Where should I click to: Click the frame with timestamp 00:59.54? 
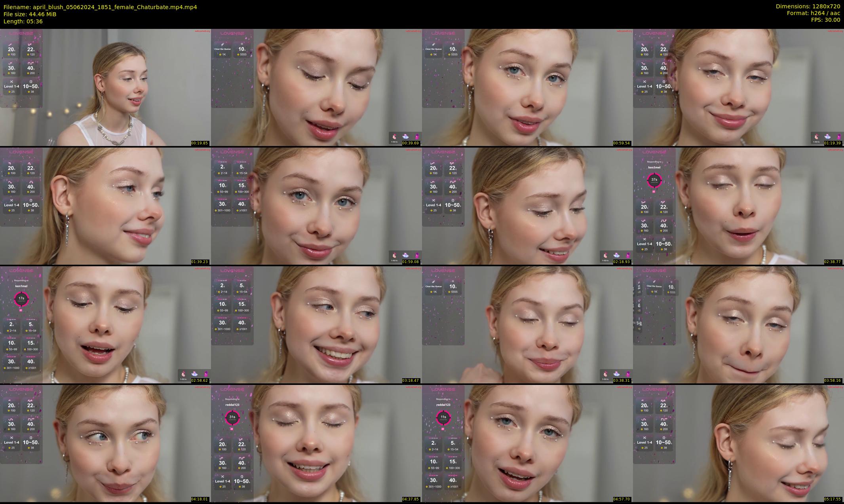[x=527, y=87]
